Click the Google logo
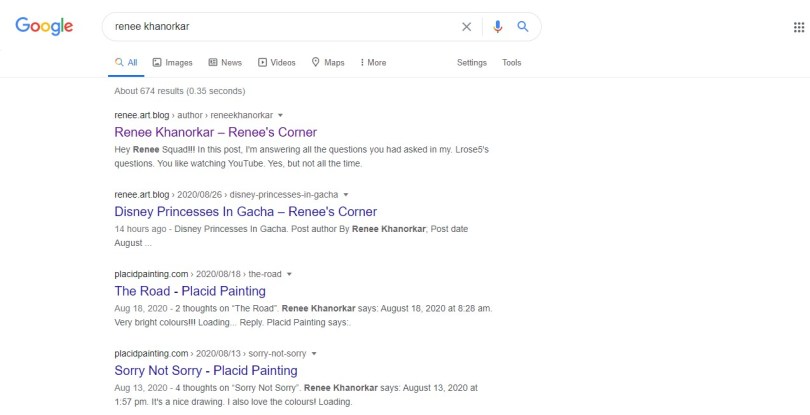 [44, 27]
